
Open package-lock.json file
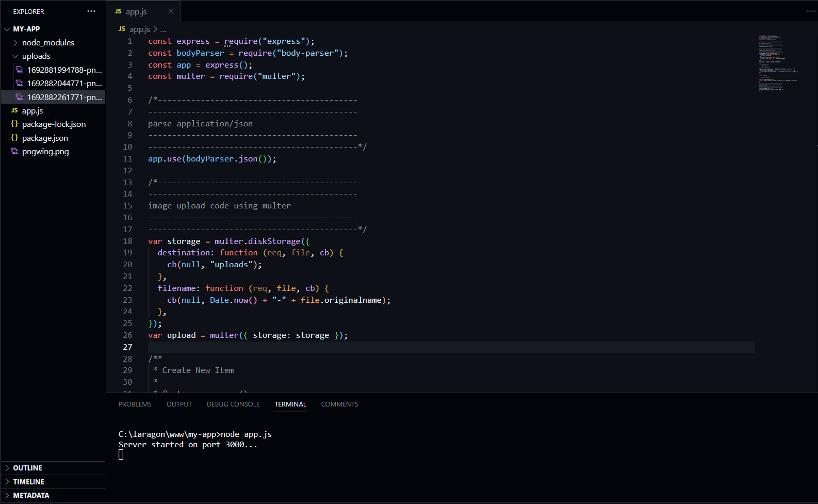tap(54, 124)
